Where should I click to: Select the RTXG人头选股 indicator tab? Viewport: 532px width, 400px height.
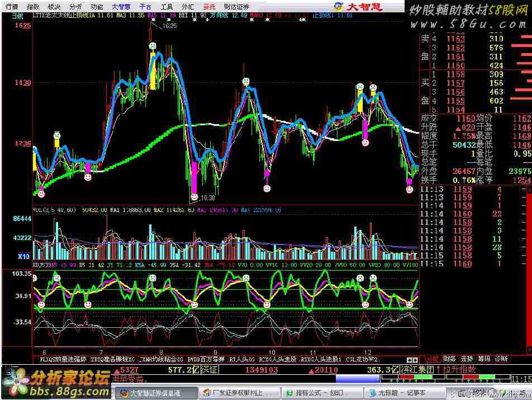point(278,359)
